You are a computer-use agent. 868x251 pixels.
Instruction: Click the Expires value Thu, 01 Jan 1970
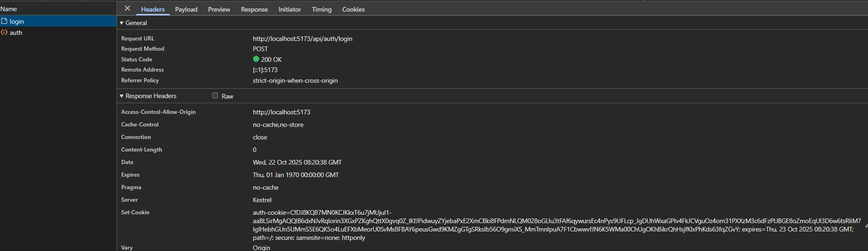(296, 175)
